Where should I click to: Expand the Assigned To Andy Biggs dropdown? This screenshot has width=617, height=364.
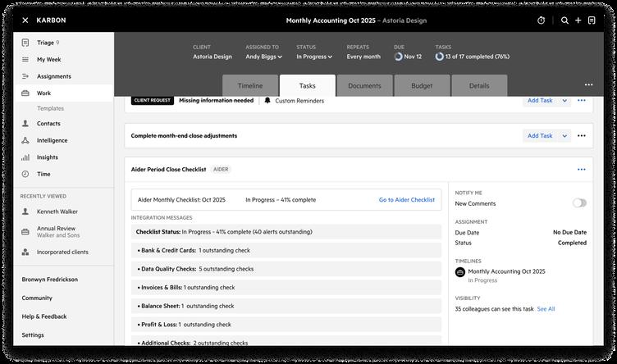[263, 57]
